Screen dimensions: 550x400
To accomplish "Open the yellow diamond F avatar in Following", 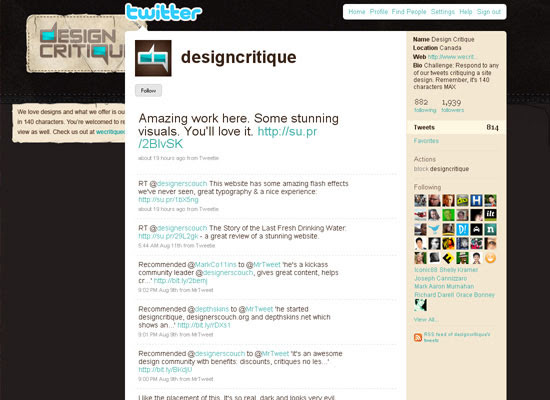I will coord(448,258).
